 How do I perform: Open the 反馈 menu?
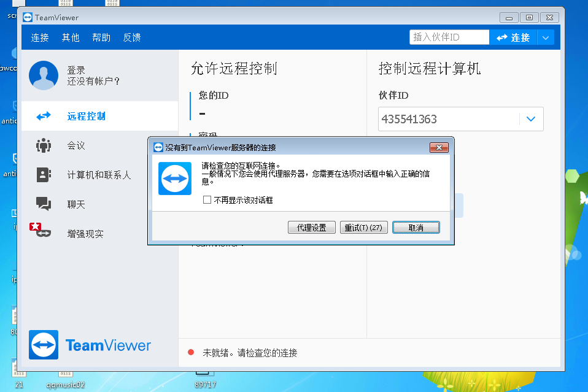point(132,37)
